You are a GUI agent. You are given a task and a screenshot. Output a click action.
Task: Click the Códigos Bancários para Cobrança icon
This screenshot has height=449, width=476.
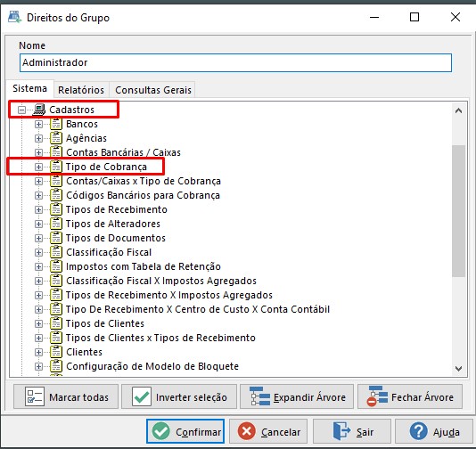pos(56,195)
